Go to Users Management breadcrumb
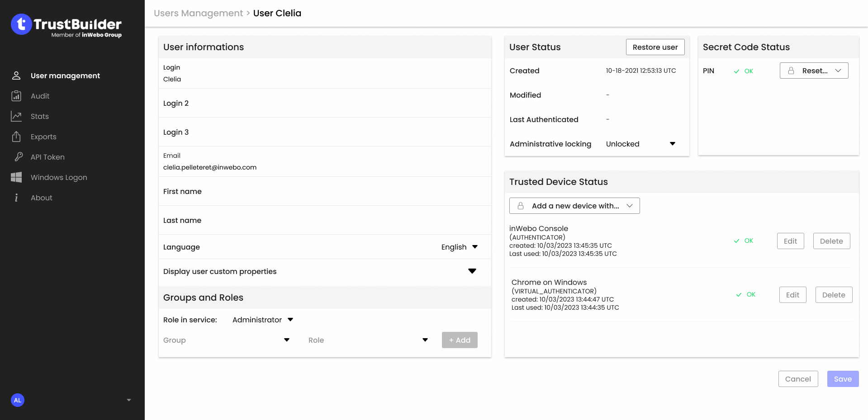This screenshot has width=868, height=420. (198, 13)
